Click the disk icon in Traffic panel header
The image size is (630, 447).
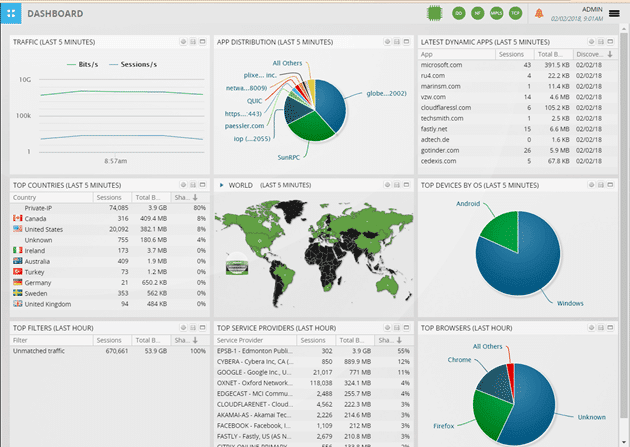tap(193, 41)
